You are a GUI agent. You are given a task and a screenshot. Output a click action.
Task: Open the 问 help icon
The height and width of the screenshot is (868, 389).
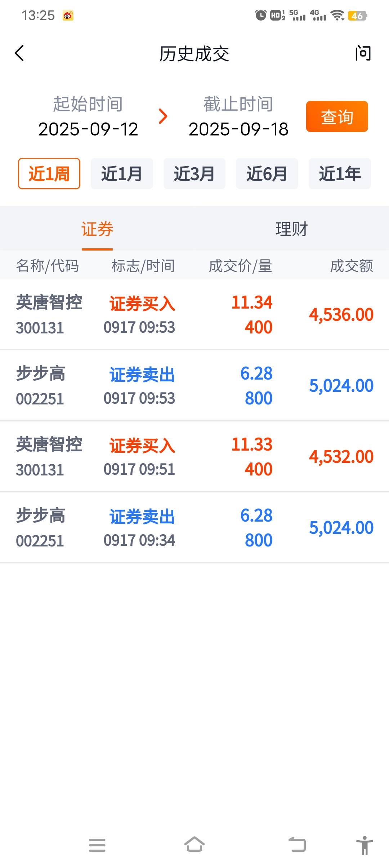[x=363, y=53]
